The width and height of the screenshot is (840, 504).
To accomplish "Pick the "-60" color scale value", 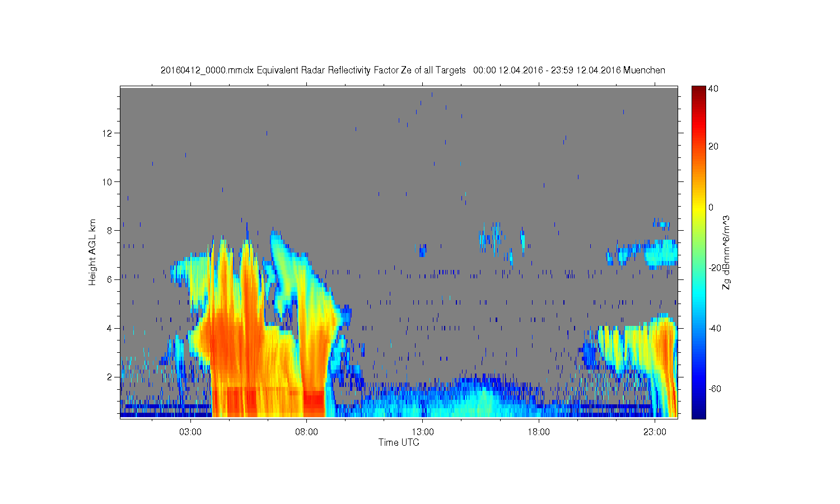I will click(x=715, y=389).
